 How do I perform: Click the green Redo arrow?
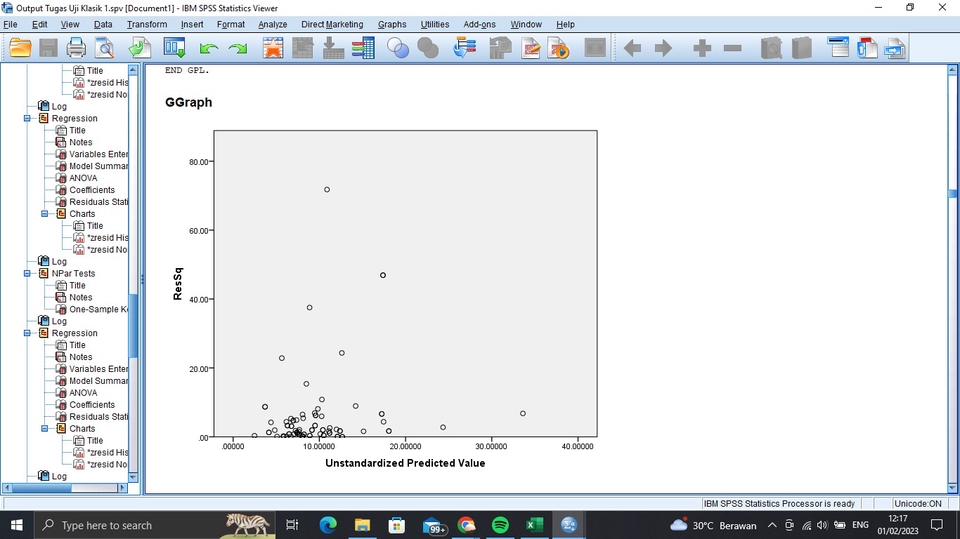pyautogui.click(x=238, y=48)
